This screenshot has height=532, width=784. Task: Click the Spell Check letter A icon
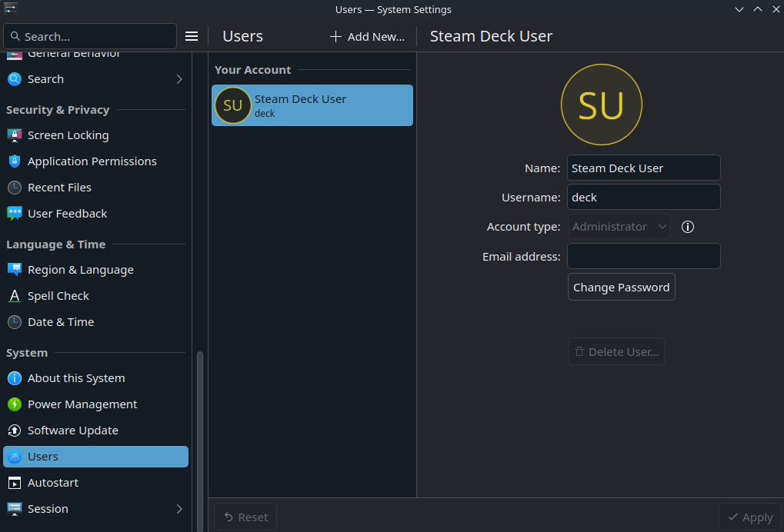[x=15, y=296]
